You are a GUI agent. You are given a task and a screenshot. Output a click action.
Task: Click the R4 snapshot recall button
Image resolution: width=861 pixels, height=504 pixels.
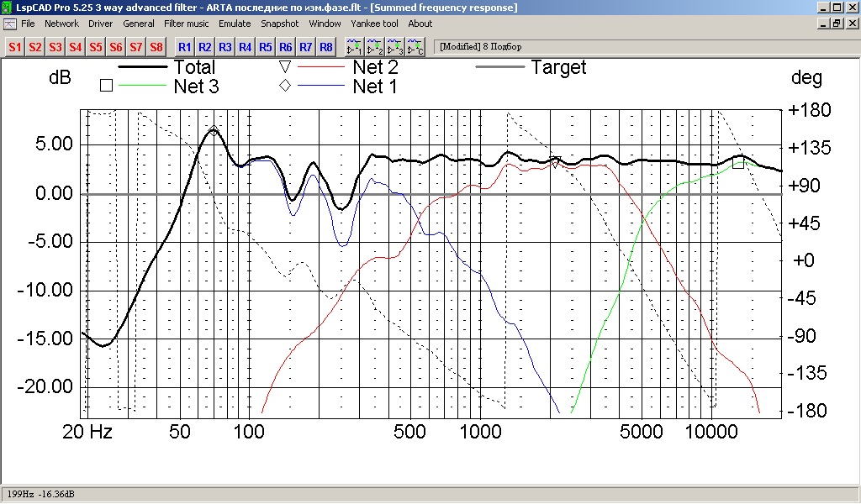(246, 47)
